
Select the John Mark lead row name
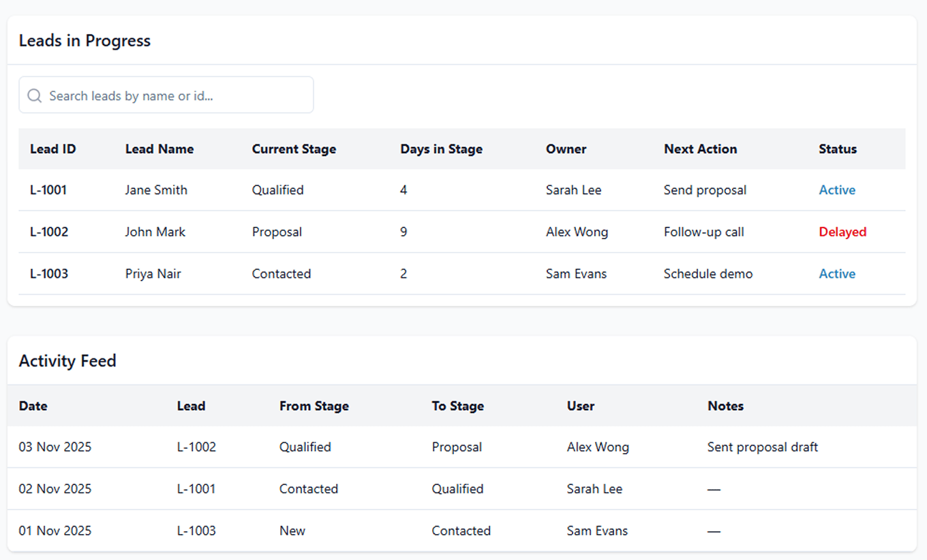click(x=155, y=232)
